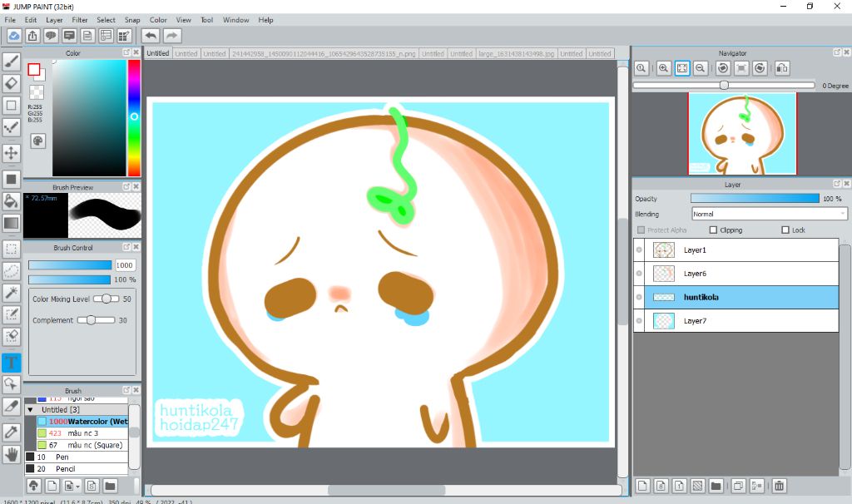Open the color palette icon

tap(37, 141)
